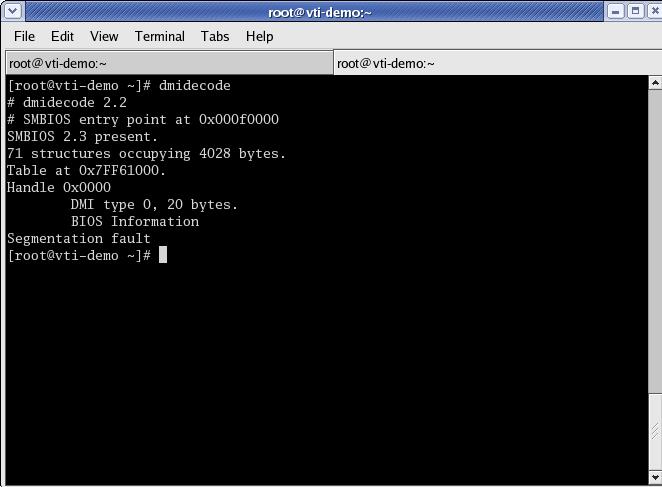Open the Edit menu

coord(62,36)
